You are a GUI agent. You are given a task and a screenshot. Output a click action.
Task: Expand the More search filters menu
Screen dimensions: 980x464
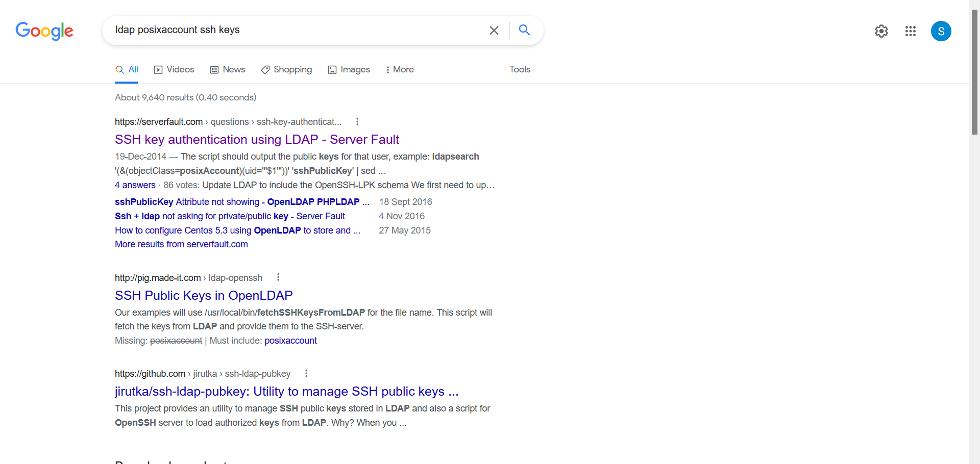click(399, 69)
